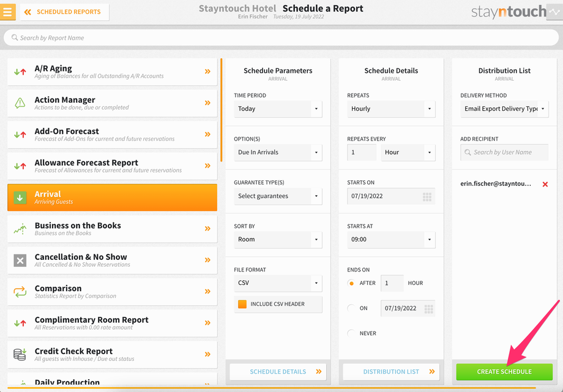Screen dimensions: 563x392
Task: Open the Delivery Method dropdown
Action: tap(504, 109)
